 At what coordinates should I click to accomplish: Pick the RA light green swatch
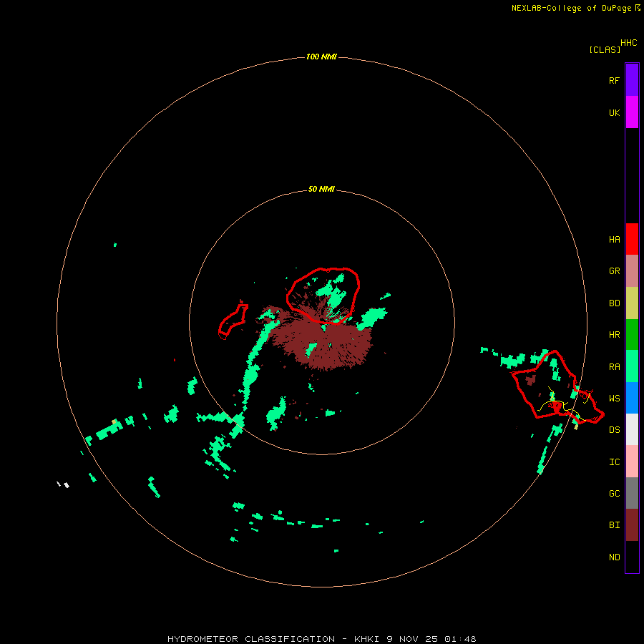coord(632,366)
